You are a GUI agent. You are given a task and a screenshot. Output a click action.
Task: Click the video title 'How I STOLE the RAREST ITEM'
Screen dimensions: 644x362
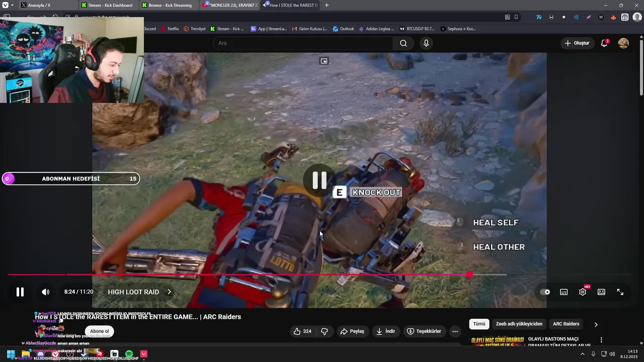(138, 317)
